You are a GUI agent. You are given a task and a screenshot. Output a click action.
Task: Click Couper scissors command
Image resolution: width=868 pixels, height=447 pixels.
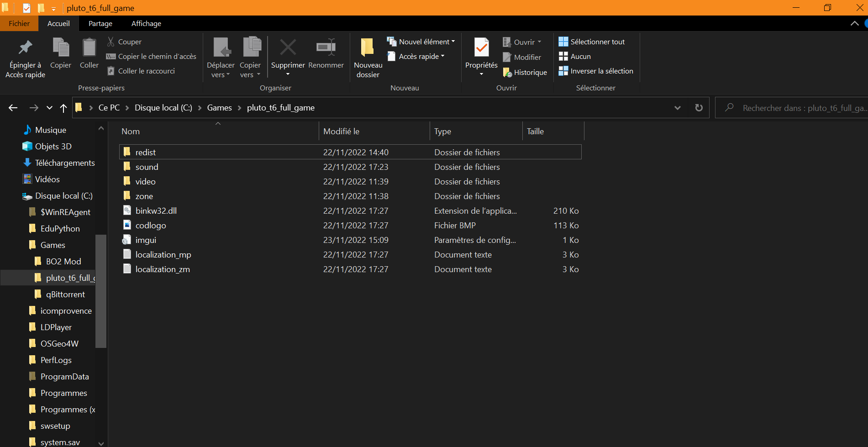[124, 42]
